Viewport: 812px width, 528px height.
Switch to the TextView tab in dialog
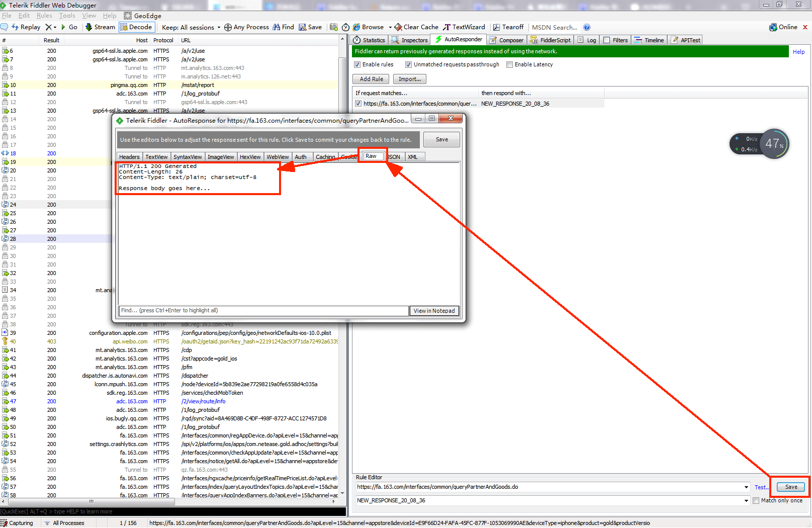coord(157,157)
